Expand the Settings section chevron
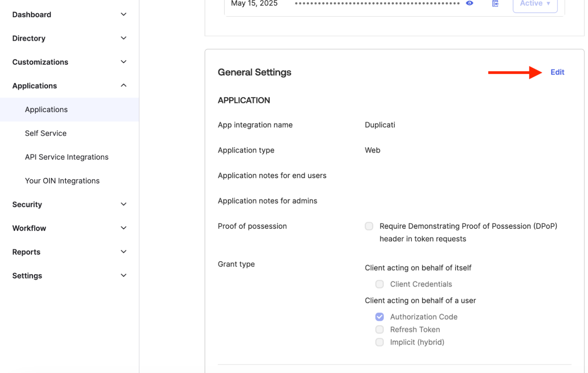This screenshot has height=373, width=588. pyautogui.click(x=124, y=275)
